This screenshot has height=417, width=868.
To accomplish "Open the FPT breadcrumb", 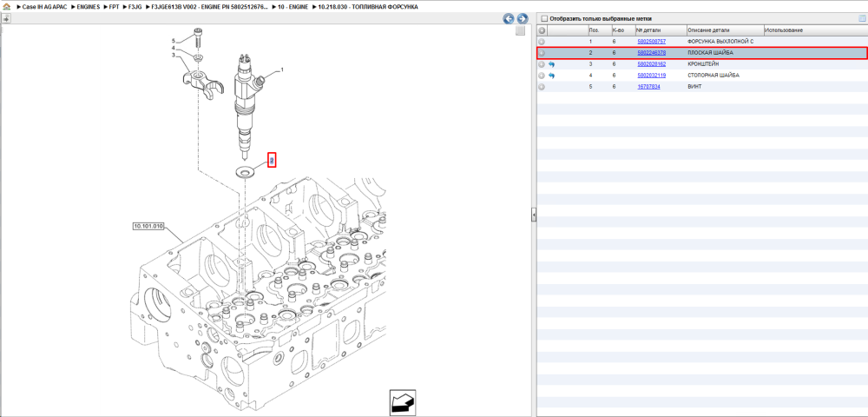I will pyautogui.click(x=115, y=7).
